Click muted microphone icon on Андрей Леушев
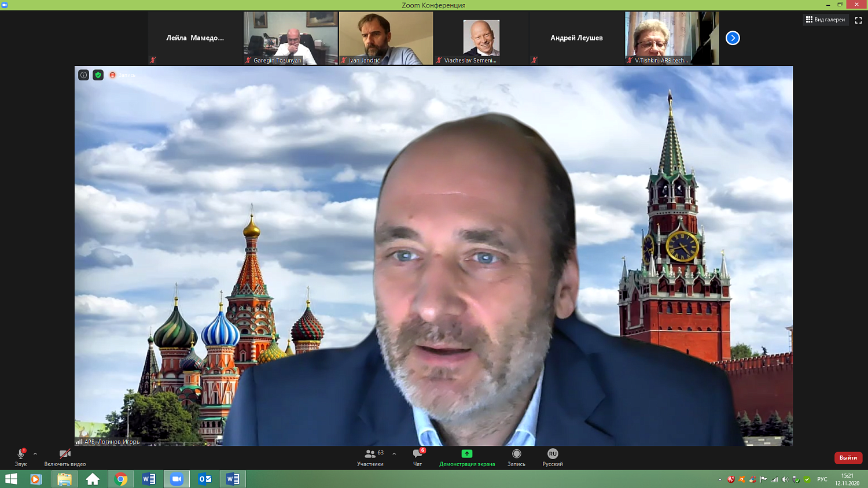Viewport: 868px width, 488px height. click(534, 60)
